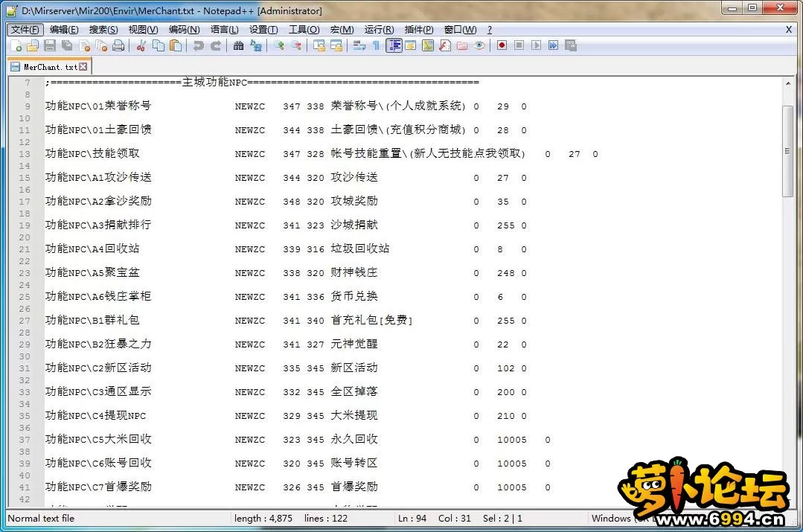Open the 工具(O) menu
The height and width of the screenshot is (532, 803).
(304, 30)
